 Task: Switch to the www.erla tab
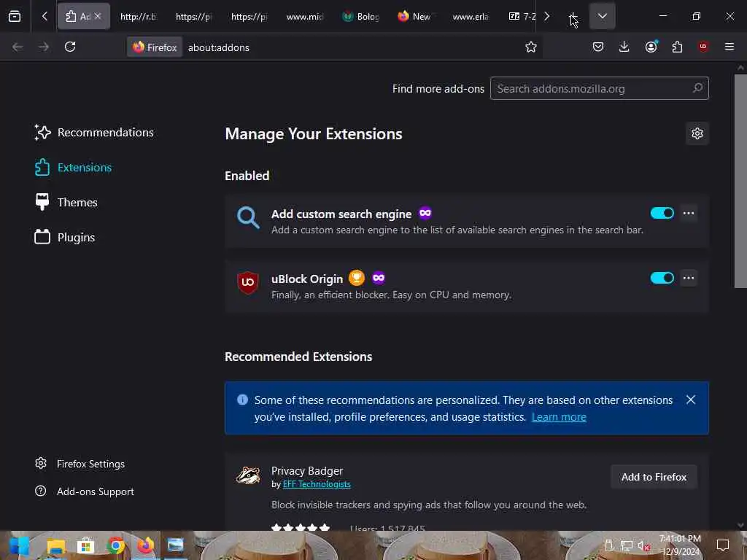coord(471,16)
